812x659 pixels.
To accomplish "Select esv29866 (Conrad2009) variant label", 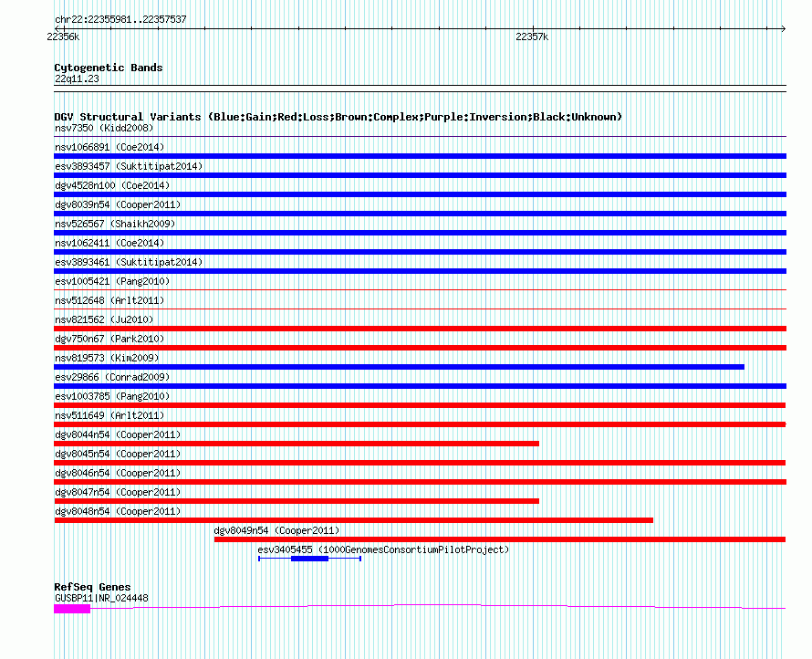I will 112,377.
